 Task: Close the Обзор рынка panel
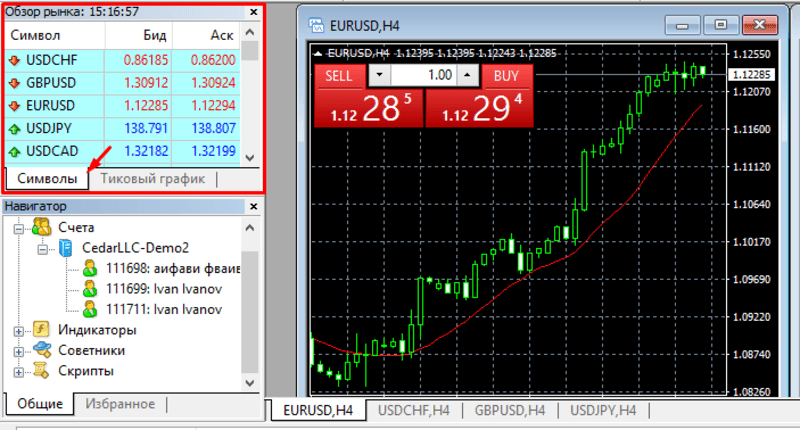coord(254,12)
